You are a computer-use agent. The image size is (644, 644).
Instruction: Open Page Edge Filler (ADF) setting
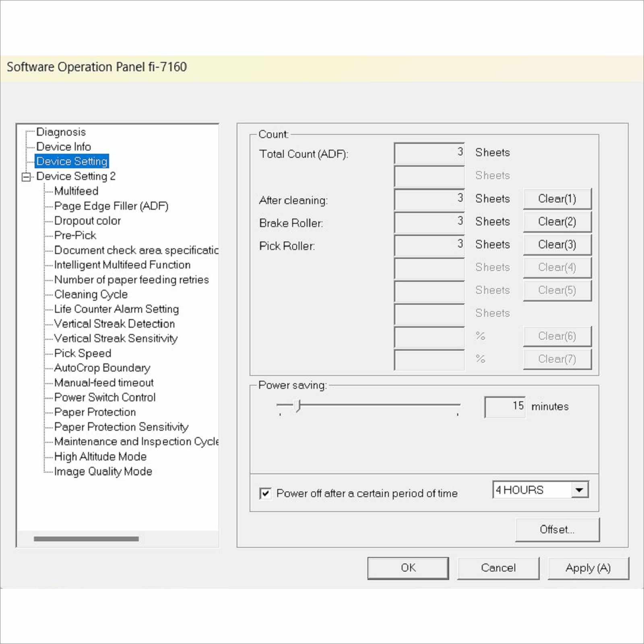[111, 206]
